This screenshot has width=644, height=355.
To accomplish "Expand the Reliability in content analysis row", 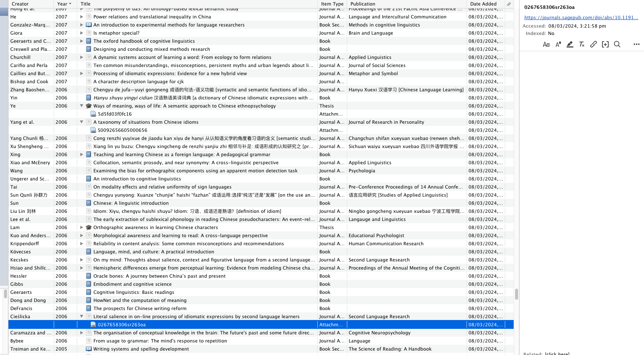I will point(82,244).
